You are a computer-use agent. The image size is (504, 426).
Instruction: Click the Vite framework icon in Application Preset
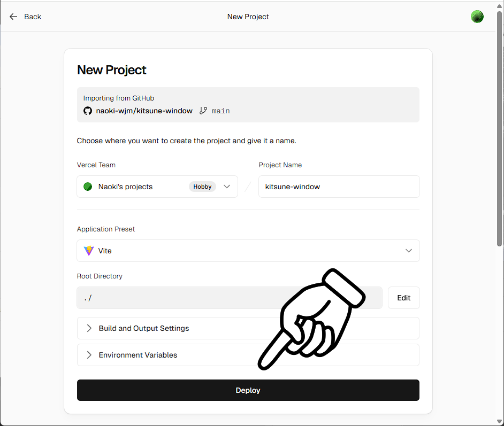[x=89, y=251]
